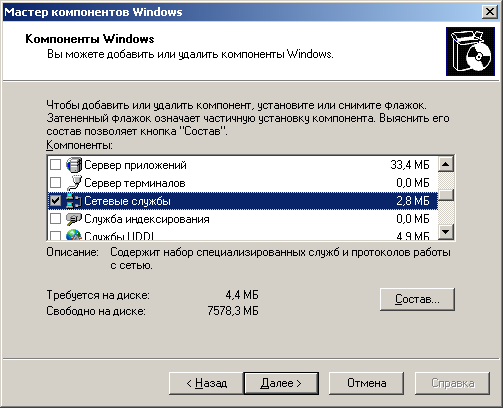Click the Сетевые службы network icon
The image size is (503, 408).
pos(74,201)
